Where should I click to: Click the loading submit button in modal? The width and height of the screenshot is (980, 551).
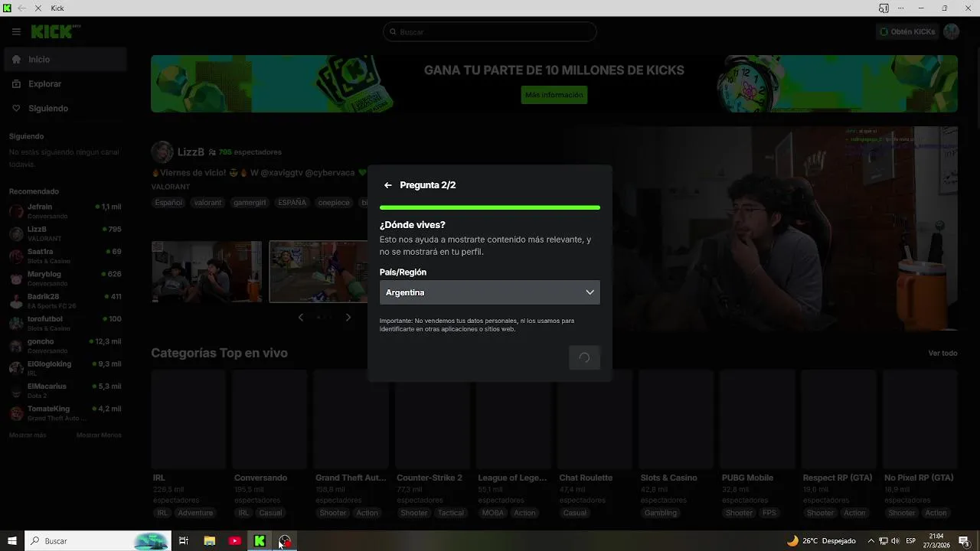(584, 357)
